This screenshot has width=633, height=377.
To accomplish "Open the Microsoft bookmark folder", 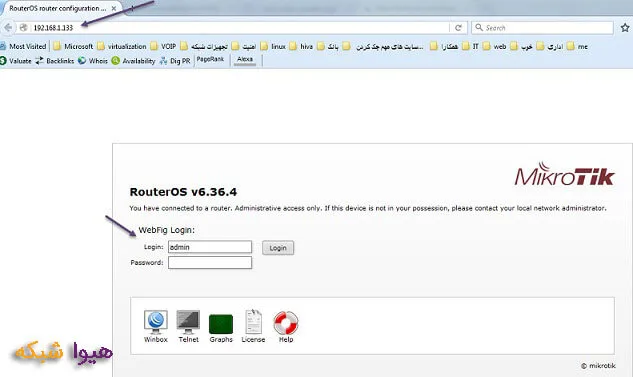I will (73, 46).
